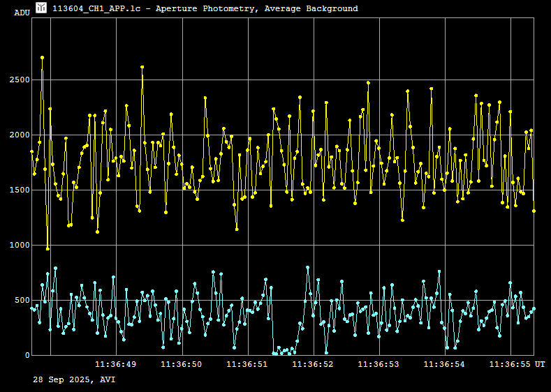This screenshot has width=551, height=392.
Task: Select the 11:36:54 time axis label
Action: [x=444, y=364]
